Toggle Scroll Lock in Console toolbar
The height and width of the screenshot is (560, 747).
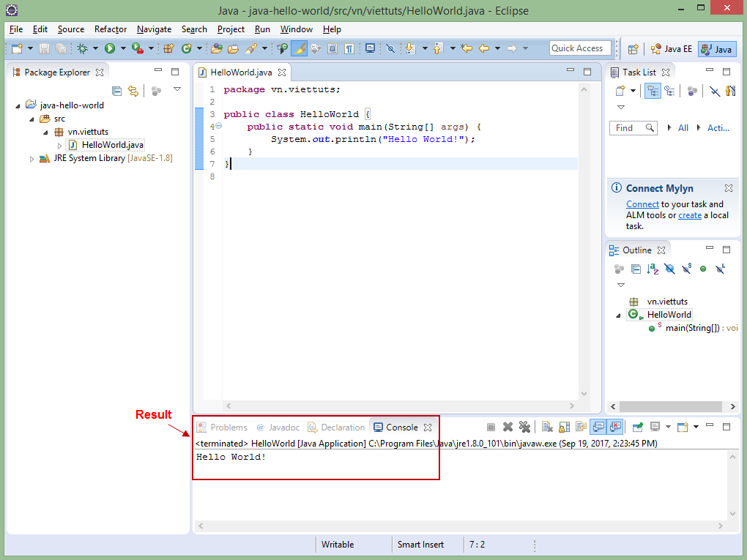click(564, 427)
